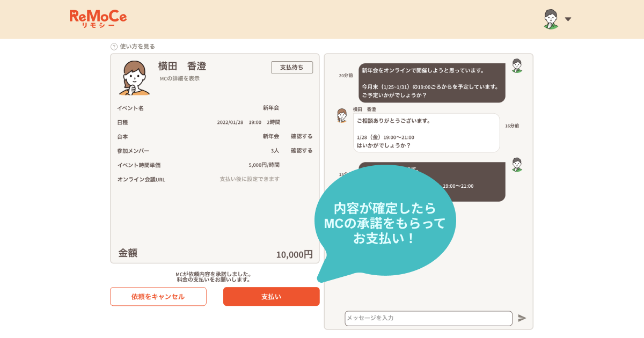The height and width of the screenshot is (338, 644).
Task: Click the 10,000円 amount value
Action: [x=294, y=254]
